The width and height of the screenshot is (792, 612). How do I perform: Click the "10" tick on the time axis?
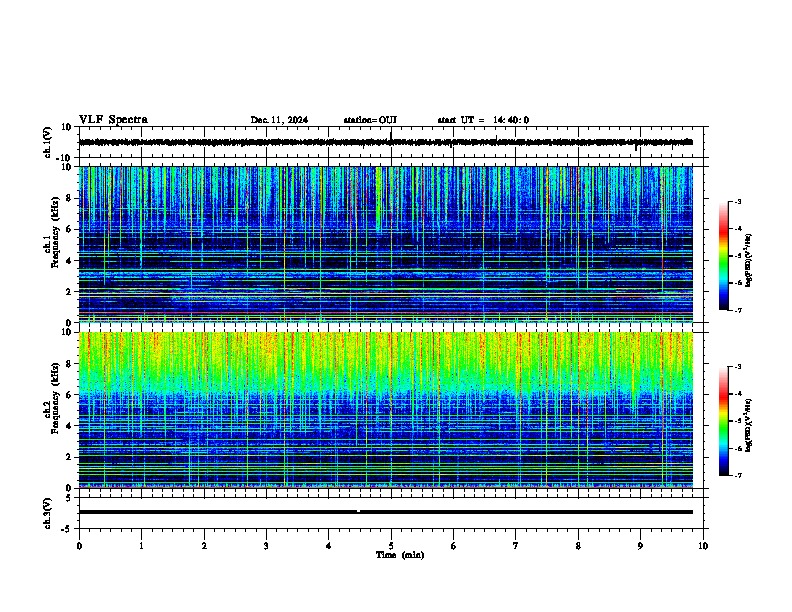tap(703, 546)
